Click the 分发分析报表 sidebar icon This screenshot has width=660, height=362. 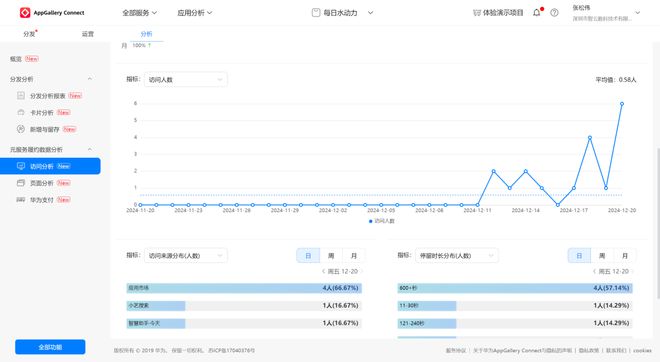click(x=21, y=96)
